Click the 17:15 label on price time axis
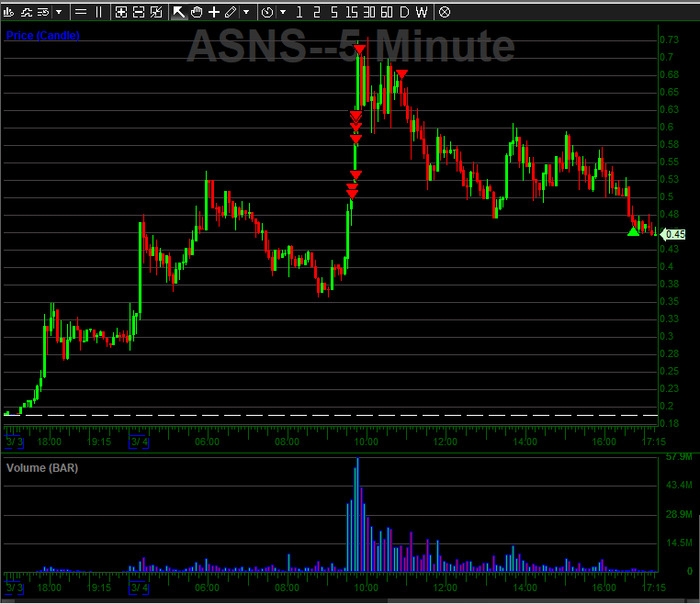Viewport: 700px width, 604px height. tap(653, 442)
